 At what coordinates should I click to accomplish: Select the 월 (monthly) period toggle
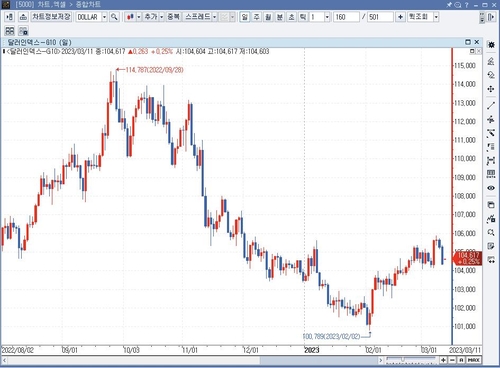(268, 17)
